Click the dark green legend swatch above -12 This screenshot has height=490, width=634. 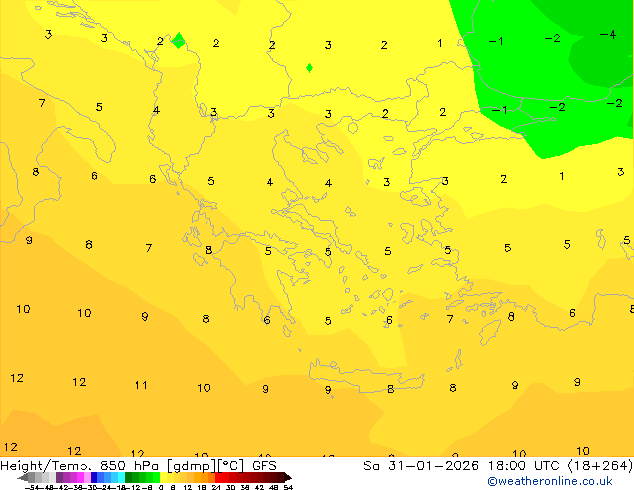click(x=129, y=477)
